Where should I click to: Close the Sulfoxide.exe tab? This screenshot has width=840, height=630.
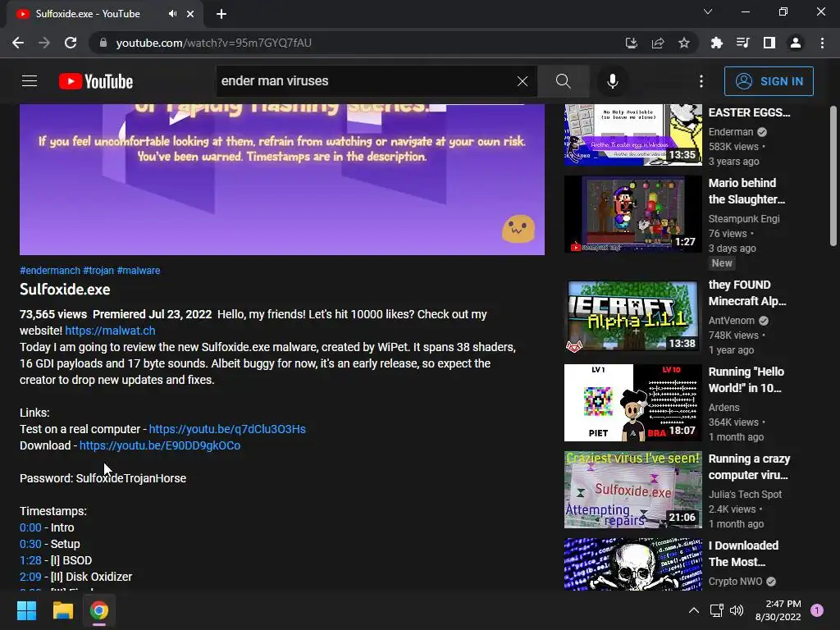[190, 14]
